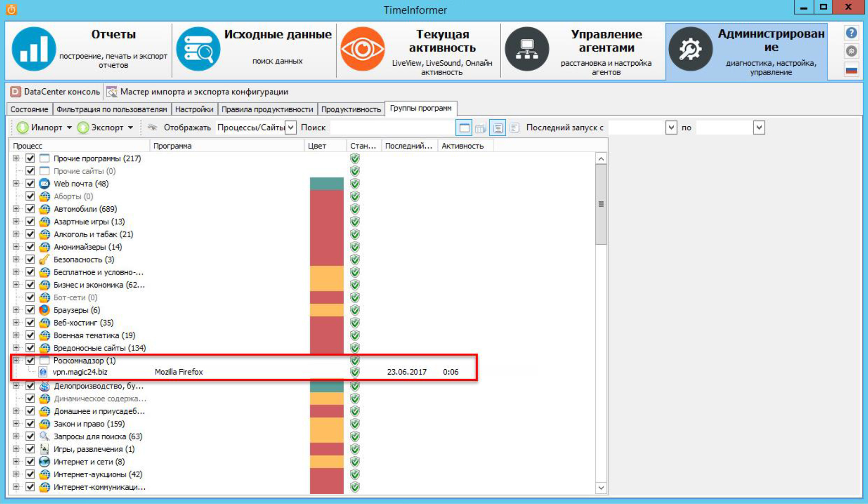
Task: Uncheck the Web почта (48) checkbox
Action: tap(30, 183)
